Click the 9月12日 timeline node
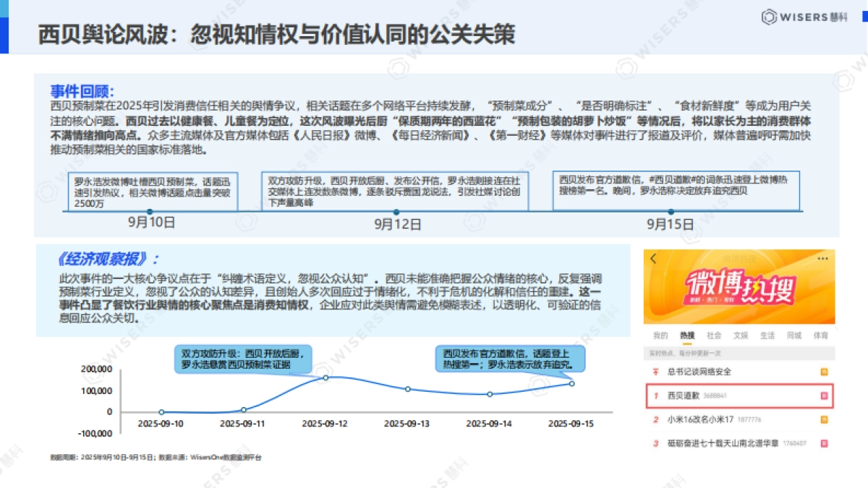 tap(395, 212)
